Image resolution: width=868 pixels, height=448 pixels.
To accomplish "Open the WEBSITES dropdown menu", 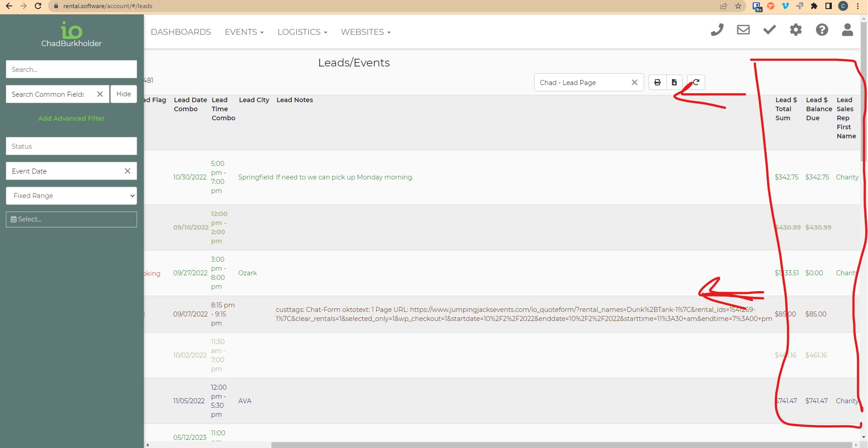I will tap(365, 32).
